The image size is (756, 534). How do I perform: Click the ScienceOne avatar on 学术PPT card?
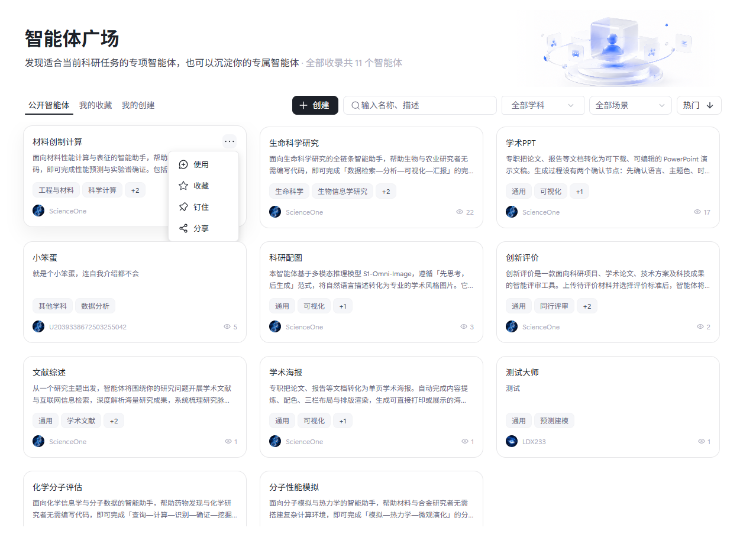pyautogui.click(x=512, y=212)
